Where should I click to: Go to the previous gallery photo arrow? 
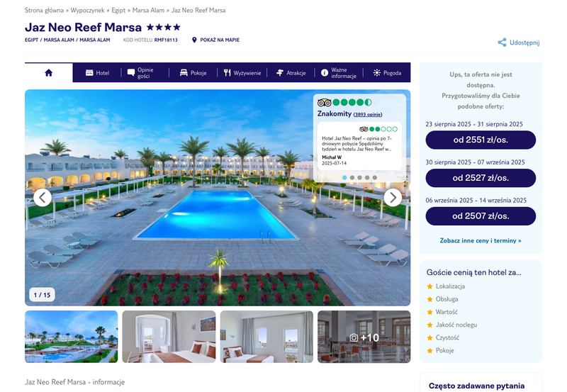43,198
